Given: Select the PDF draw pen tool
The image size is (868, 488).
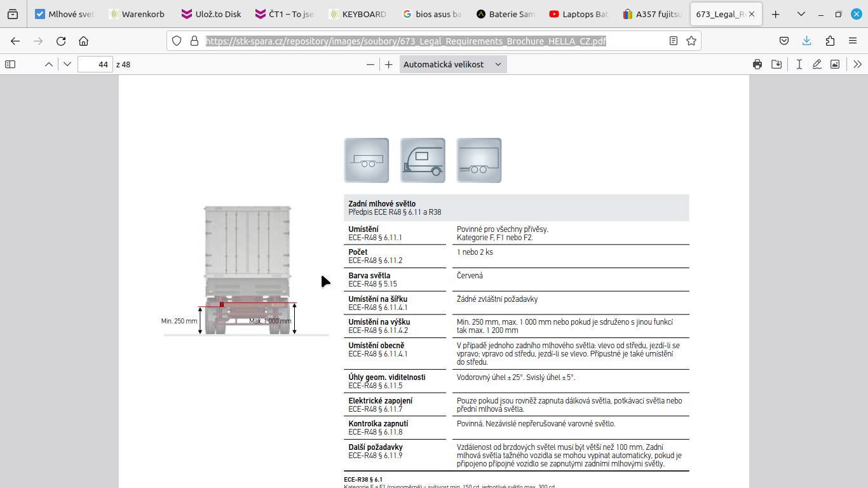Looking at the screenshot, I should pyautogui.click(x=817, y=64).
